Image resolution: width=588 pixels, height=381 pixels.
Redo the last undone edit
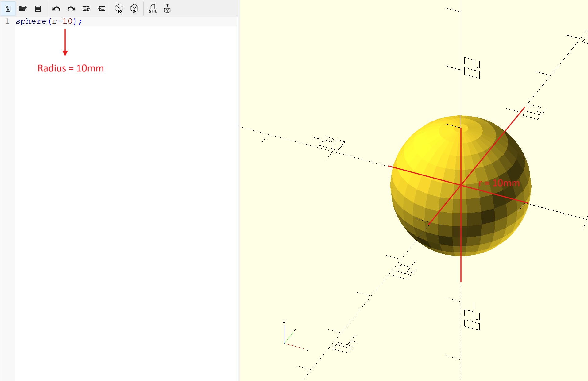[71, 9]
